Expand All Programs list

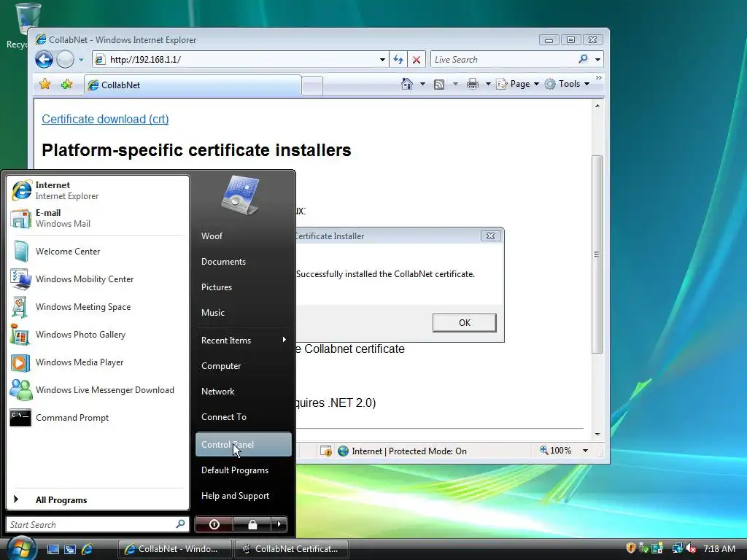[x=98, y=499]
